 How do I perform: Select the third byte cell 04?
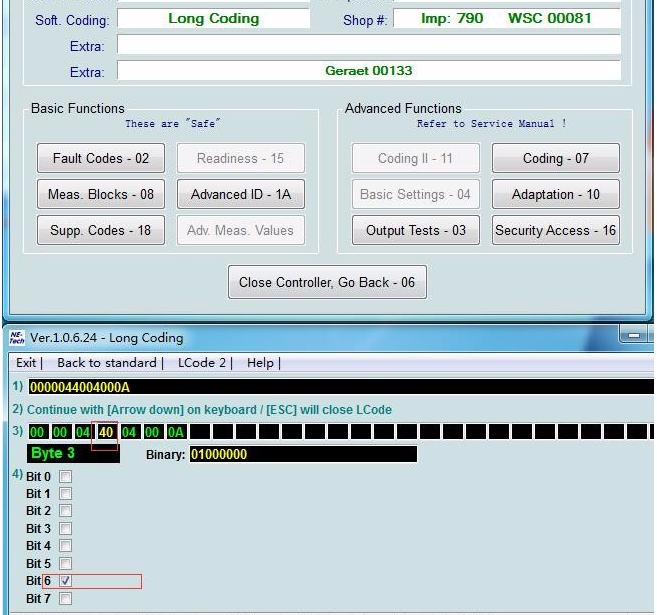[x=83, y=432]
